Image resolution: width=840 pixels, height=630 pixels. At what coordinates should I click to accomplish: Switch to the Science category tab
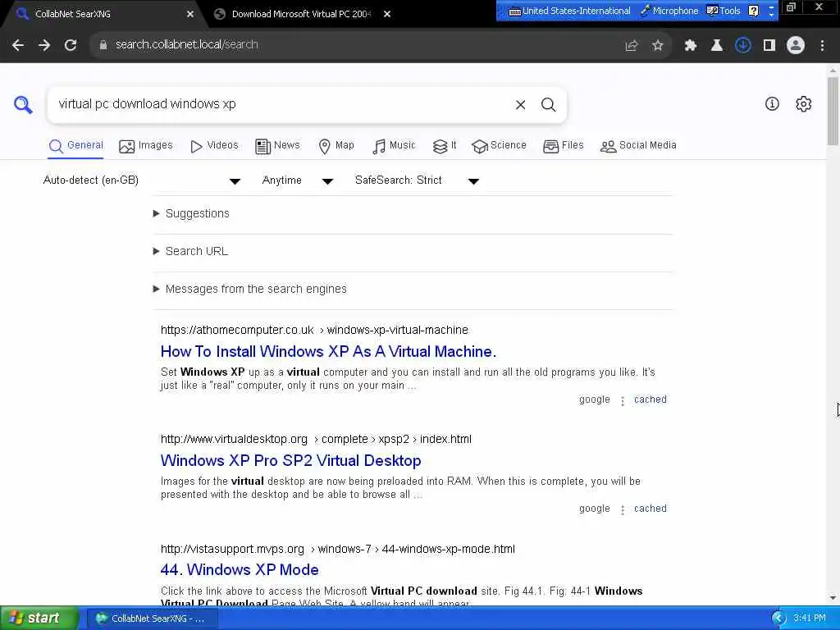point(500,146)
